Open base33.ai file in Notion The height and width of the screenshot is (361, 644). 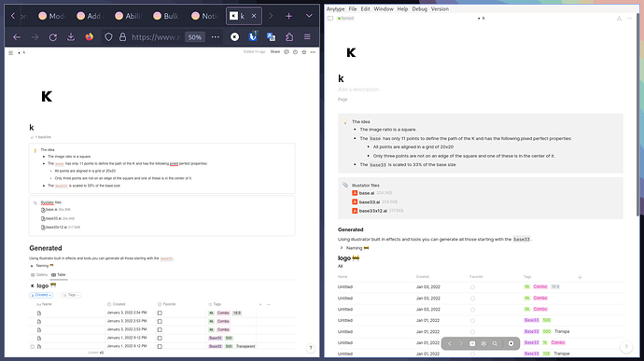click(53, 218)
